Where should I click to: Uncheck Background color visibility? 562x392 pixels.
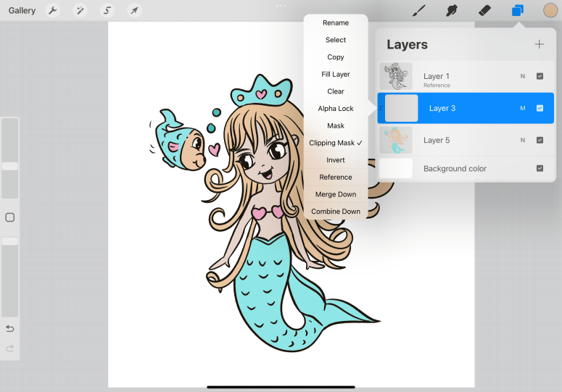click(540, 168)
